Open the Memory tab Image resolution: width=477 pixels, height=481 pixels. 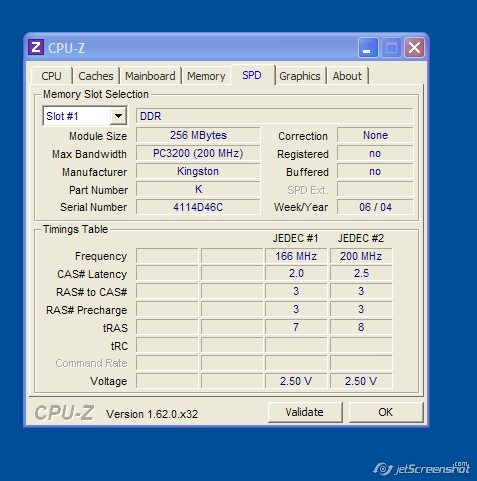pos(206,76)
